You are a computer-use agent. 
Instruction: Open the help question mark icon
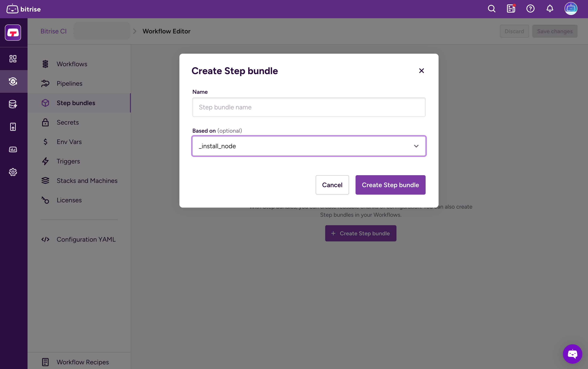tap(530, 9)
